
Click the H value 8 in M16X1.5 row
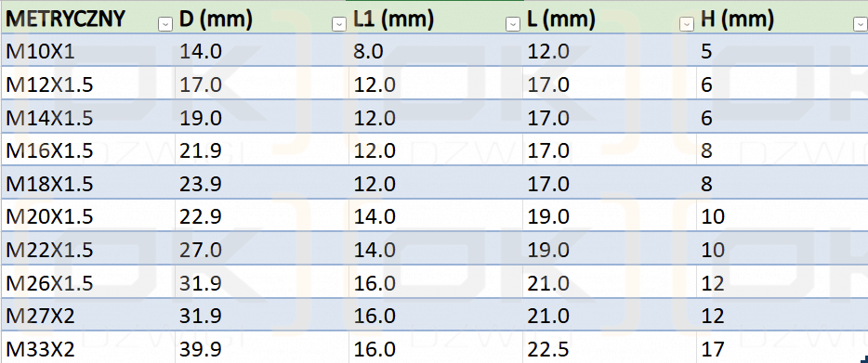[x=706, y=150]
